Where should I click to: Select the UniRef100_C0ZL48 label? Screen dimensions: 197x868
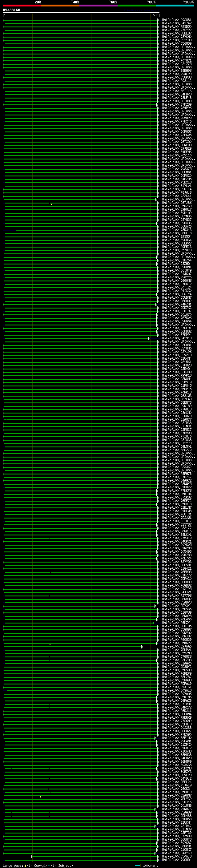tap(176, 399)
